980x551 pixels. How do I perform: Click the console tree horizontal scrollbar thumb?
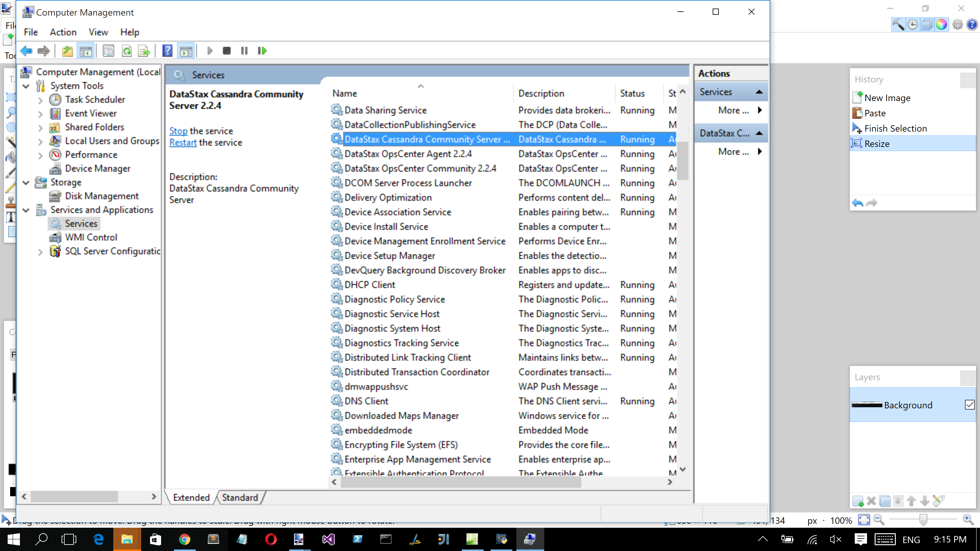(74, 496)
